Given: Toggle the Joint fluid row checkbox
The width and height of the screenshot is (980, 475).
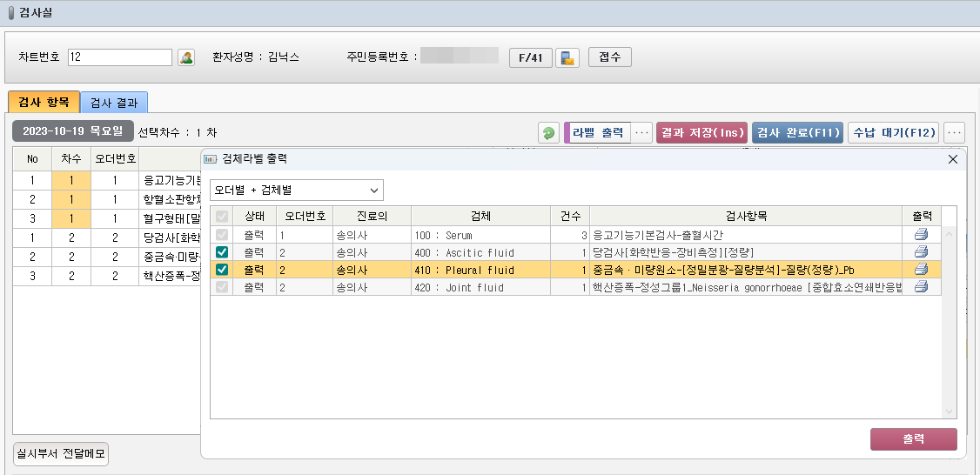Looking at the screenshot, I should coord(222,287).
